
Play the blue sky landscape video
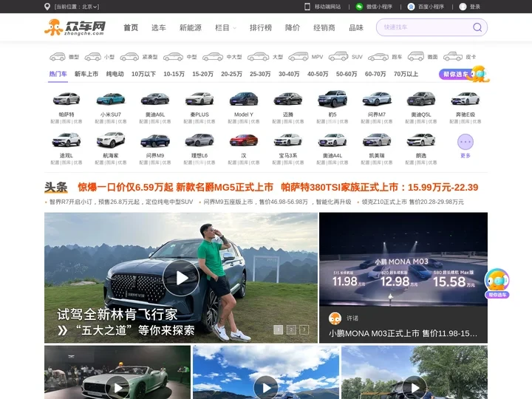click(x=266, y=387)
